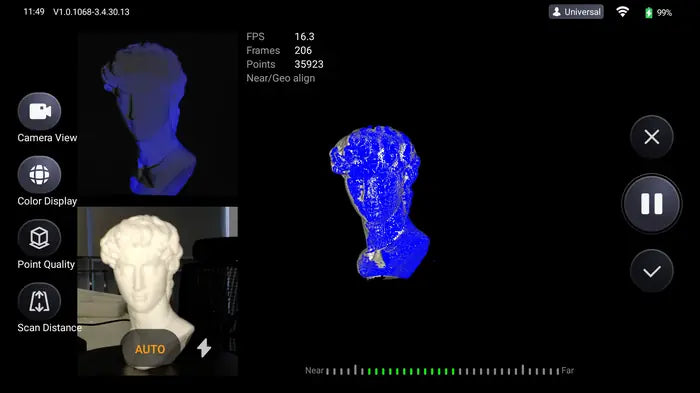Screen dimensions: 700x393
Task: Click the Near-Far distance indicator bar
Action: point(442,371)
